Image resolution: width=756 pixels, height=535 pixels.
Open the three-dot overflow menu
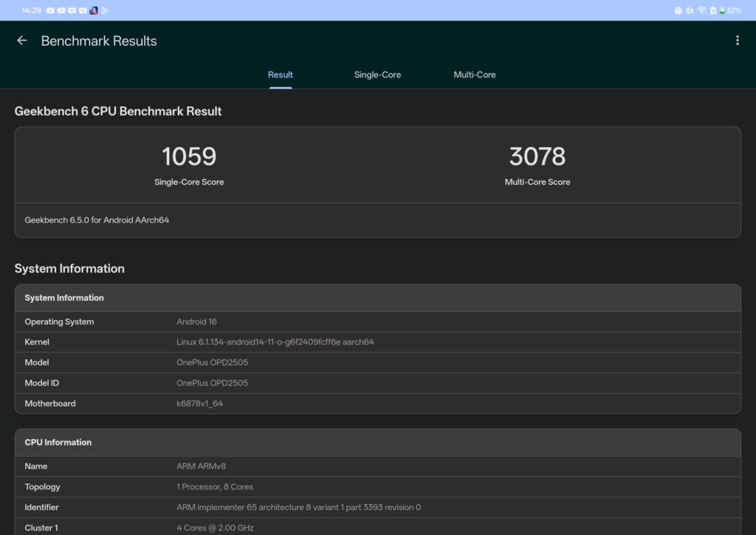pos(738,41)
